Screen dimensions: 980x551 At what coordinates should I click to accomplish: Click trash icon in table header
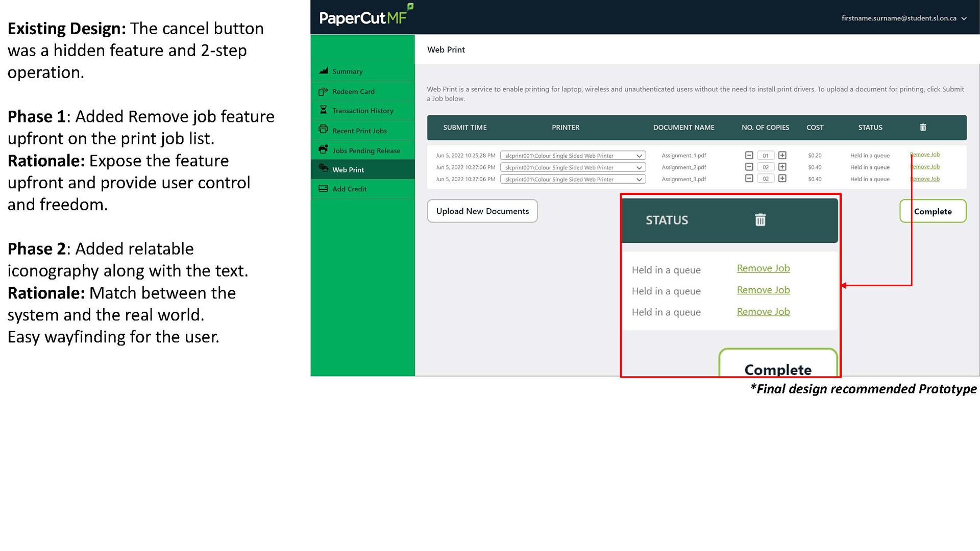[x=923, y=128]
